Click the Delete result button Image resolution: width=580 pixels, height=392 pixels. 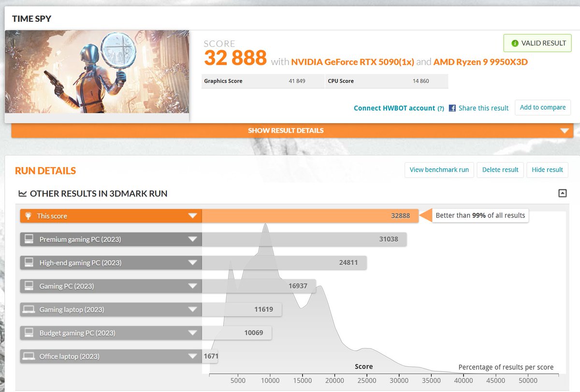point(500,170)
